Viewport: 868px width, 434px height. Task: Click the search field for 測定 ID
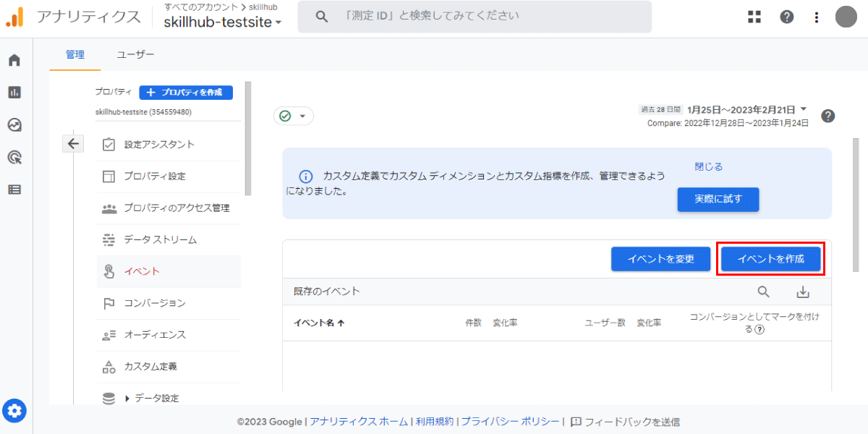point(475,17)
